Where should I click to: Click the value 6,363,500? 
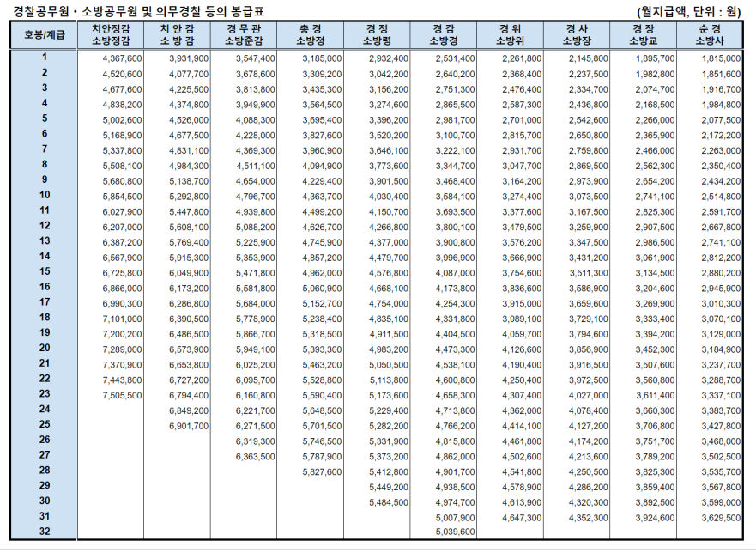255,457
